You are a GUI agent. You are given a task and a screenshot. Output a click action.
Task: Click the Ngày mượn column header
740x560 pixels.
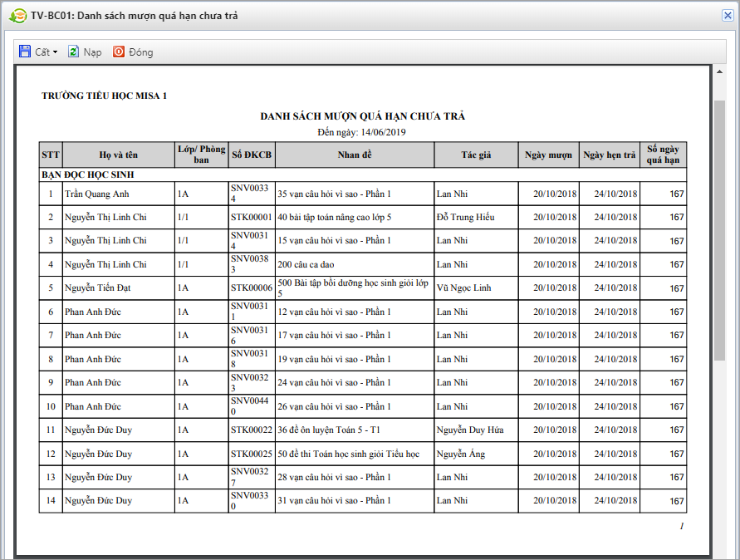[x=548, y=155]
